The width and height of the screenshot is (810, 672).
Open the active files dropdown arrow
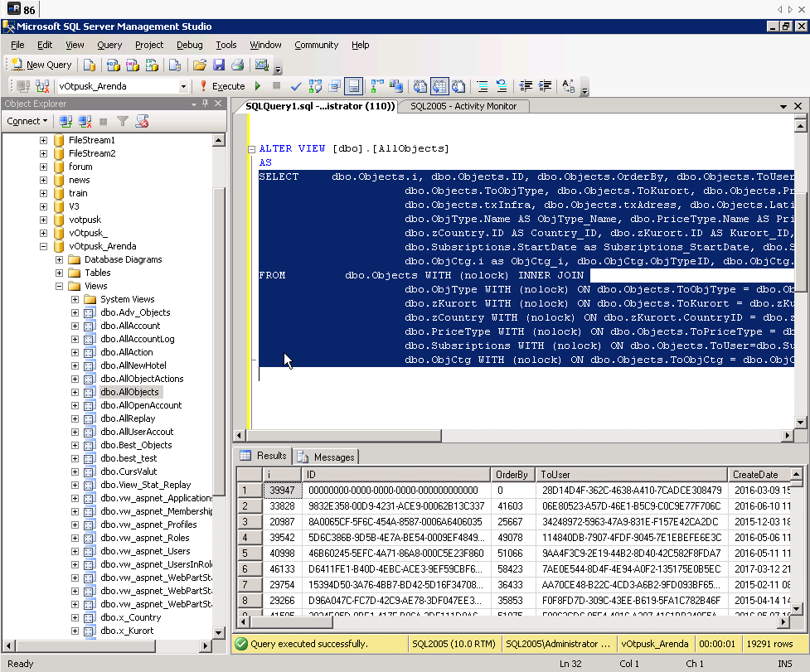pyautogui.click(x=783, y=106)
